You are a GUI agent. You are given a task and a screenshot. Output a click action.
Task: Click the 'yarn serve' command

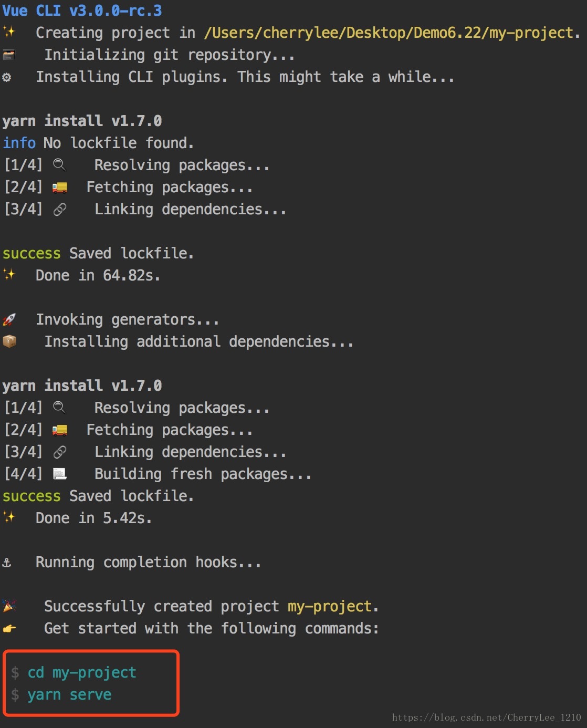[x=69, y=695]
